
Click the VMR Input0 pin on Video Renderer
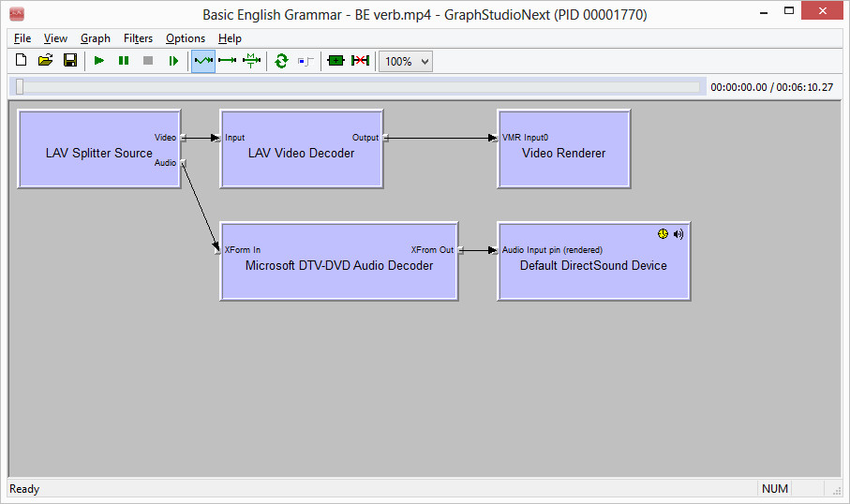pos(495,138)
